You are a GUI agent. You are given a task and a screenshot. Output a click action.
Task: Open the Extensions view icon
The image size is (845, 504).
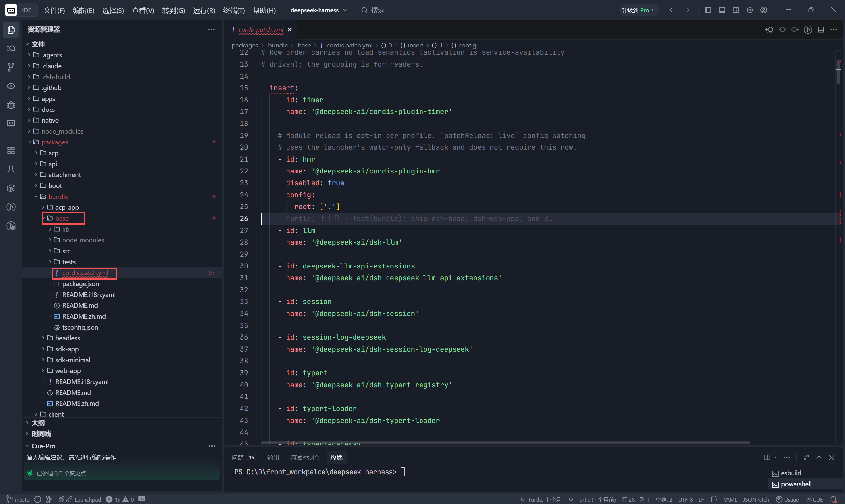pos(11,150)
